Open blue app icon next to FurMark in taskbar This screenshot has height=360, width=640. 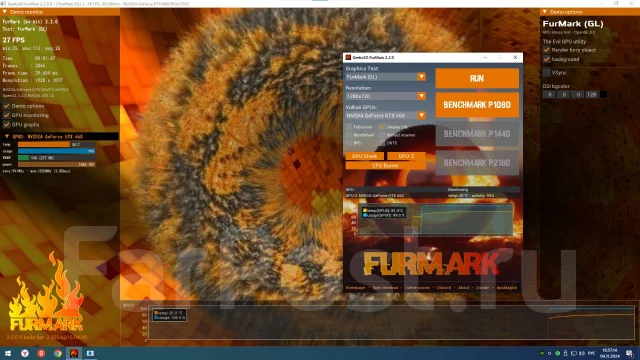coord(90,353)
